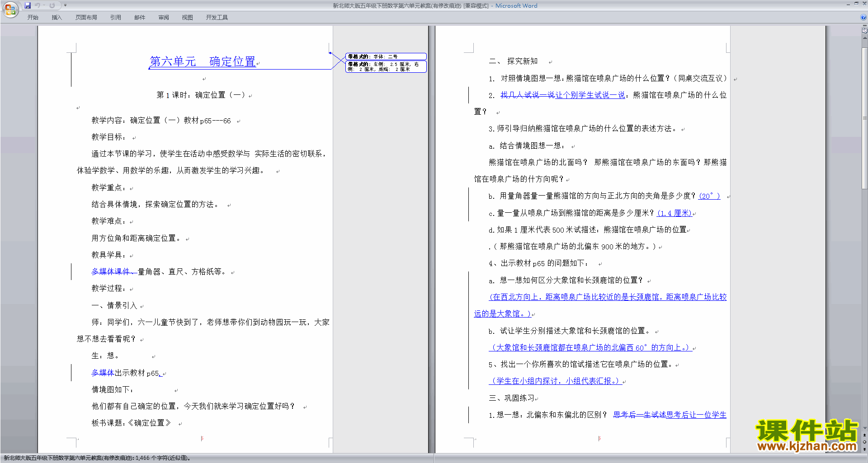The image size is (868, 463).
Task: Click the line 5、找出一个你所喜欢的馆试描述
Action: click(x=580, y=365)
